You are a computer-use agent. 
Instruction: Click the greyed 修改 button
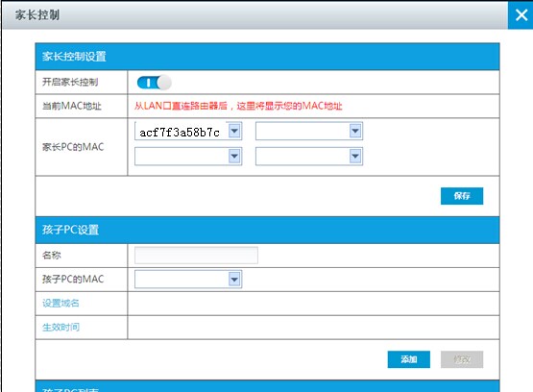[x=462, y=359]
